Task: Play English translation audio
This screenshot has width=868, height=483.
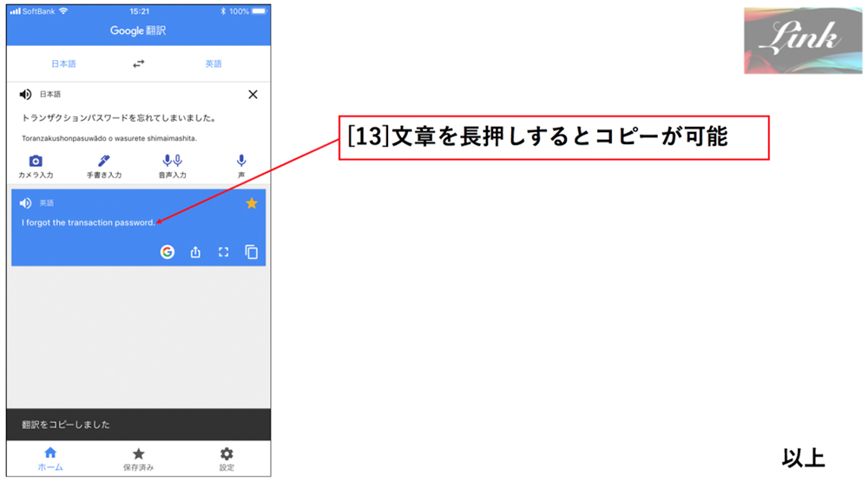Action: click(x=25, y=203)
